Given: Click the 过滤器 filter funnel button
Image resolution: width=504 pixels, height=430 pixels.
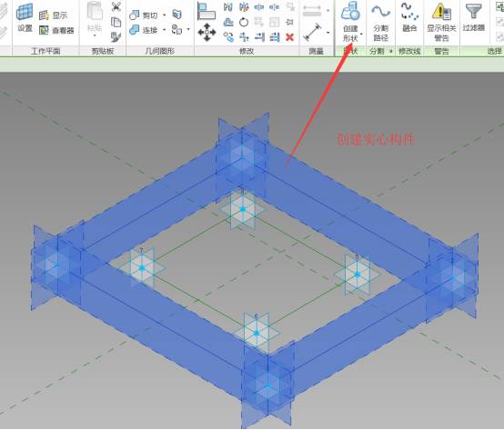Looking at the screenshot, I should pyautogui.click(x=473, y=16).
